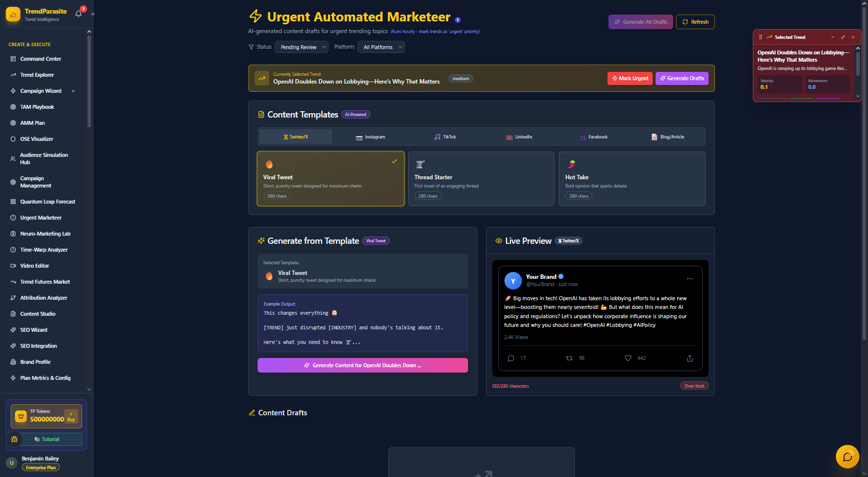Screen dimensions: 868x477
Task: Switch to the TikTok platform tab
Action: coord(445,137)
